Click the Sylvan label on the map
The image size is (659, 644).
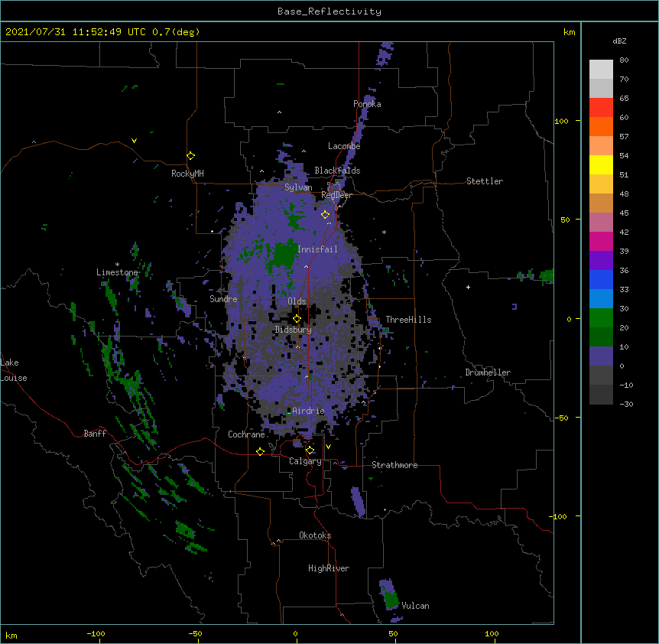click(x=298, y=187)
